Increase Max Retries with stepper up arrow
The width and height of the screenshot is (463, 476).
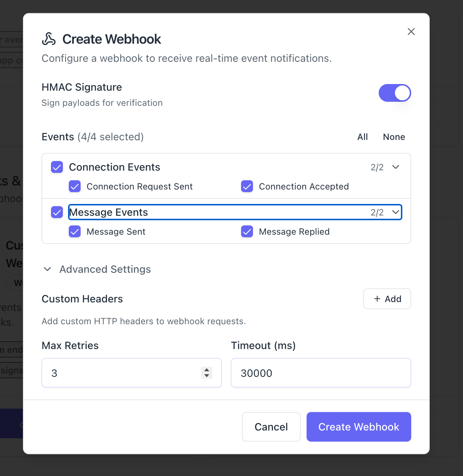click(207, 370)
